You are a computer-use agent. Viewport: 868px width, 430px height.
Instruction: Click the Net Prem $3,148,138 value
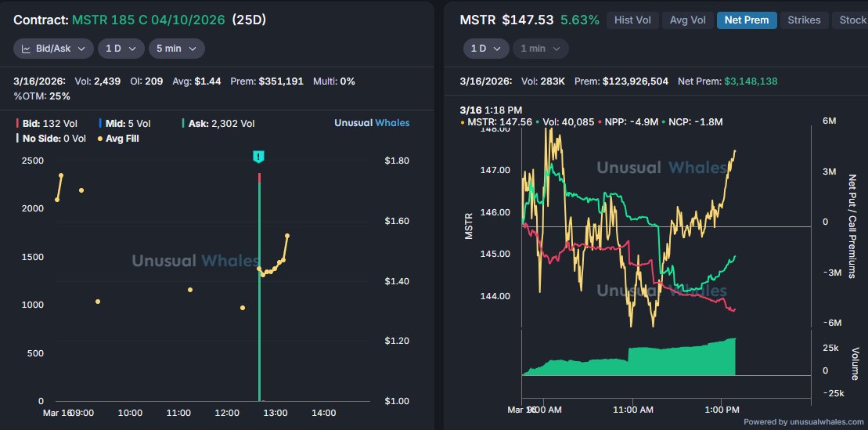pos(727,81)
